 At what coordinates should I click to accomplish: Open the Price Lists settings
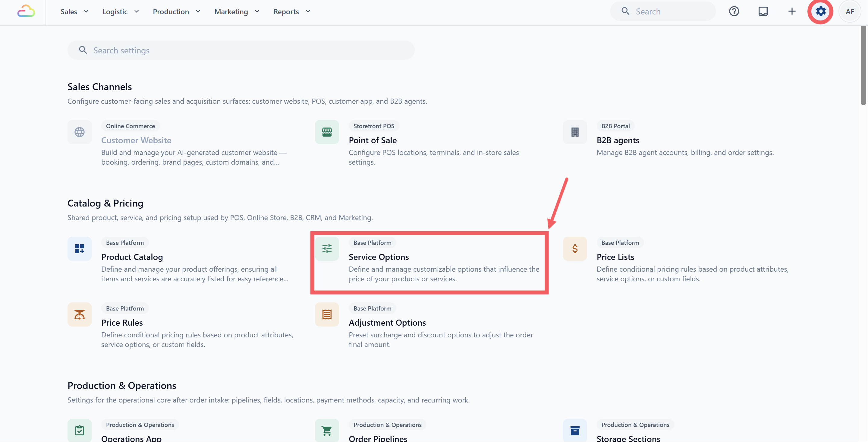pos(615,257)
